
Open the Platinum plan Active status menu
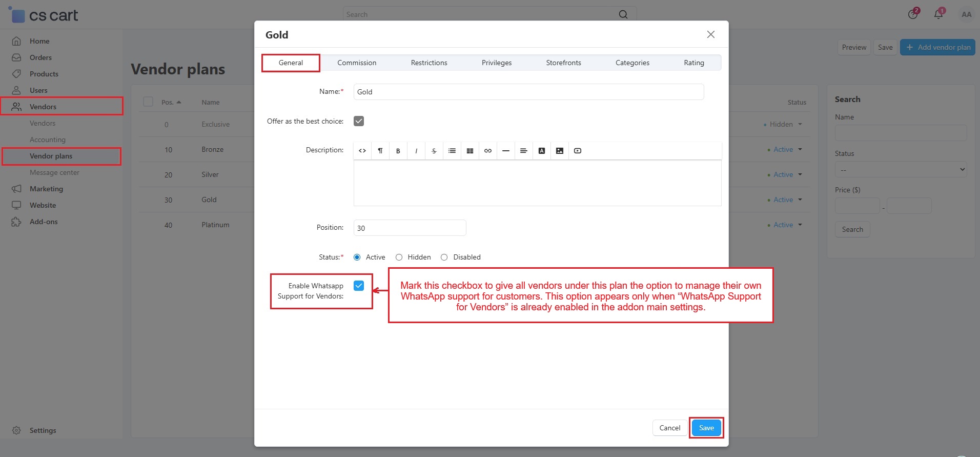point(785,225)
